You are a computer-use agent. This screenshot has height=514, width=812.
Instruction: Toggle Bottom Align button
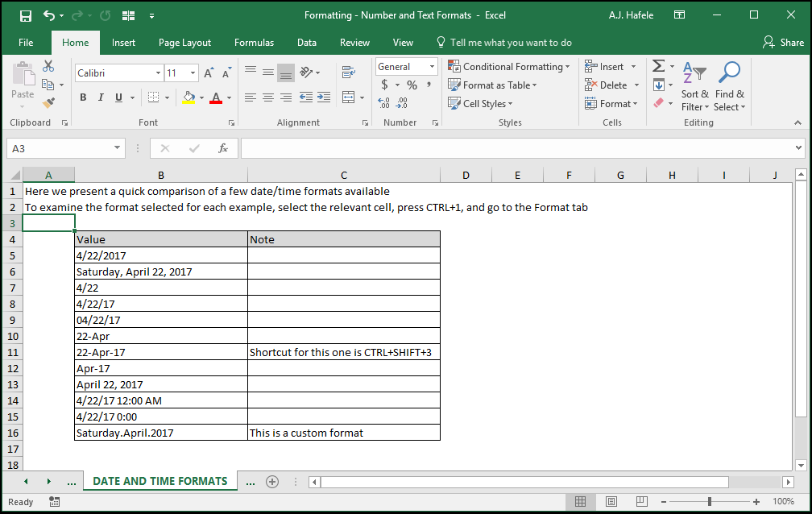[286, 73]
